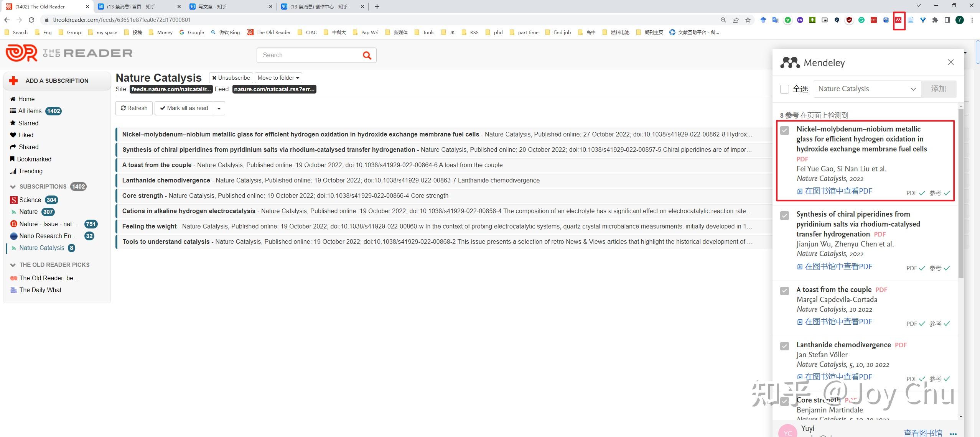Open the Science feed in subscriptions

click(30, 200)
